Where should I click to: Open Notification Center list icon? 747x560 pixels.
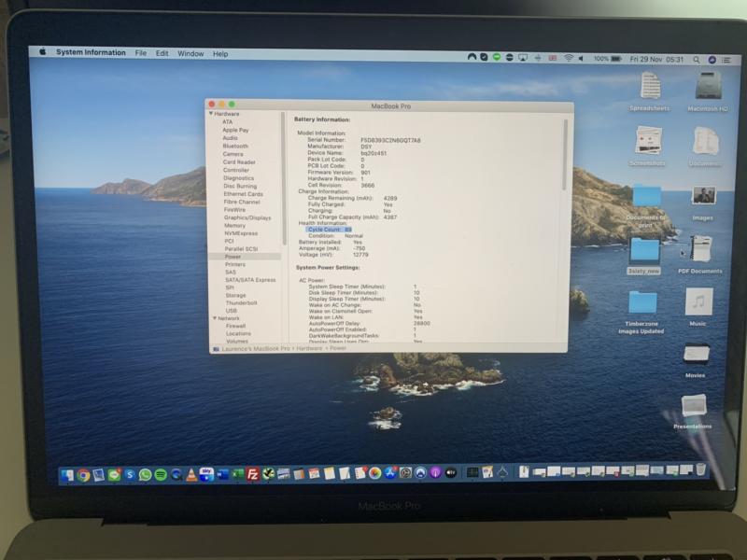pos(726,60)
